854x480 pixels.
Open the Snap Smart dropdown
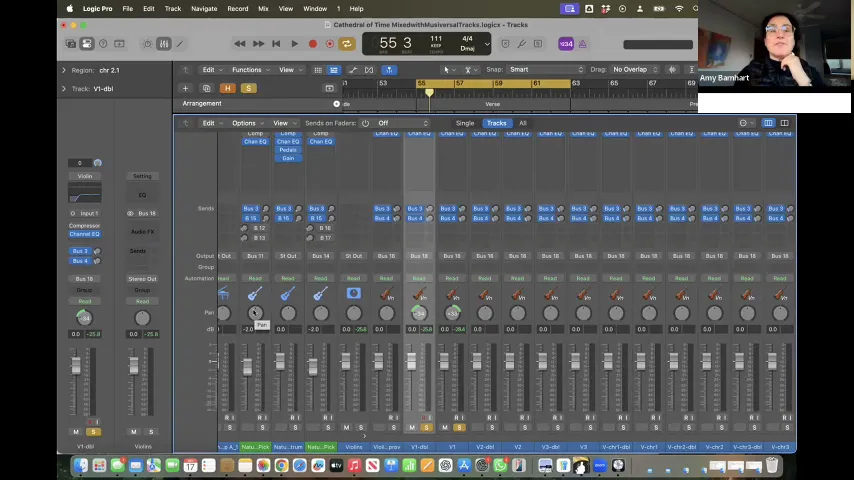(546, 70)
